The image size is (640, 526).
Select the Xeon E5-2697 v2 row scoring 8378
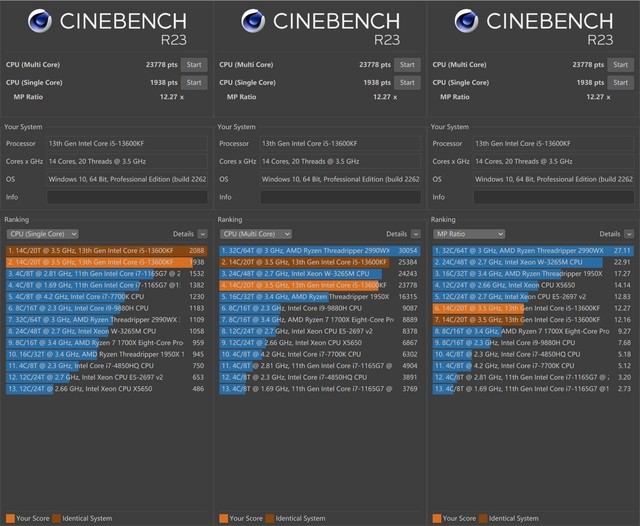[x=320, y=331]
